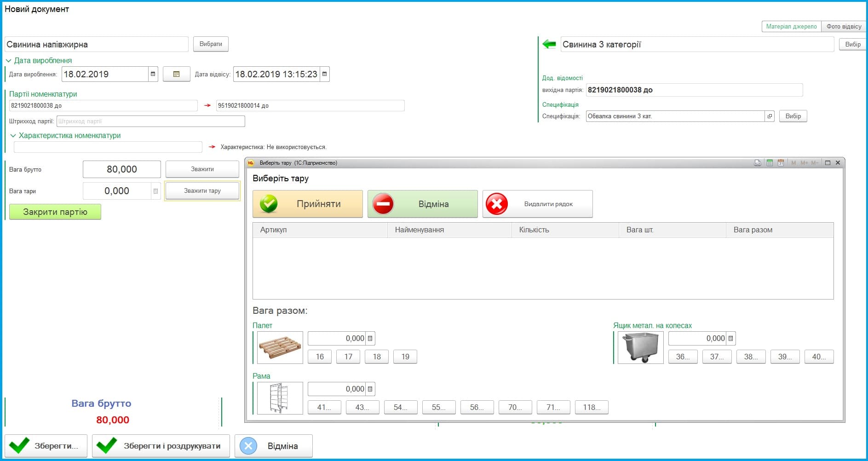This screenshot has height=461, width=868.
Task: Open the calculator for the Палет weight field
Action: (370, 338)
